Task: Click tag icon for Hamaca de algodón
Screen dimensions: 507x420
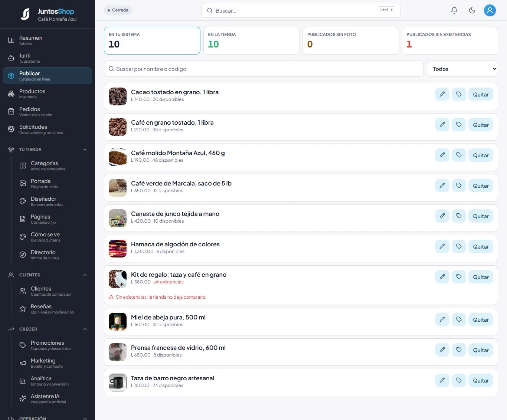Action: (459, 246)
